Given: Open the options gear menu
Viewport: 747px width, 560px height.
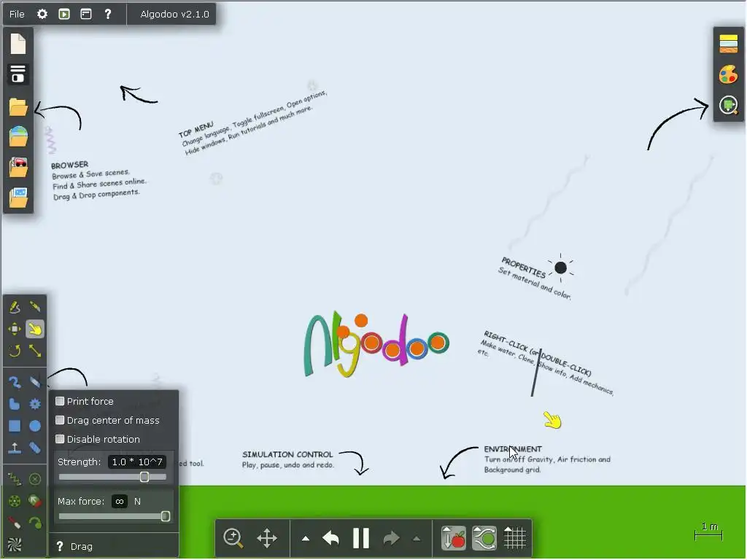Looking at the screenshot, I should tap(42, 15).
